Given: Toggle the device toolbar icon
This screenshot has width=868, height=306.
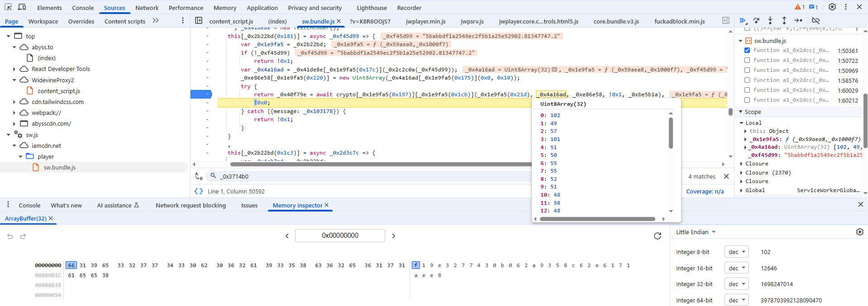Looking at the screenshot, I should click(22, 7).
